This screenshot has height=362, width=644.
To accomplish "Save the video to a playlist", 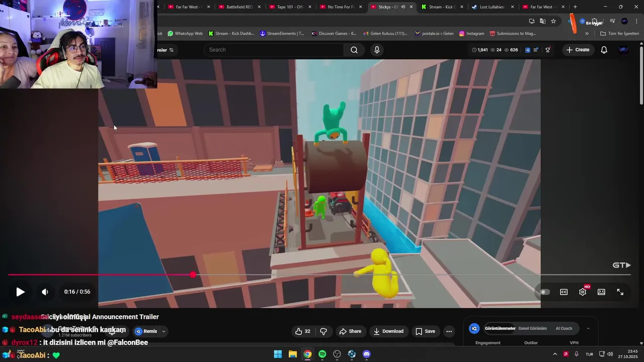I will coord(425,331).
